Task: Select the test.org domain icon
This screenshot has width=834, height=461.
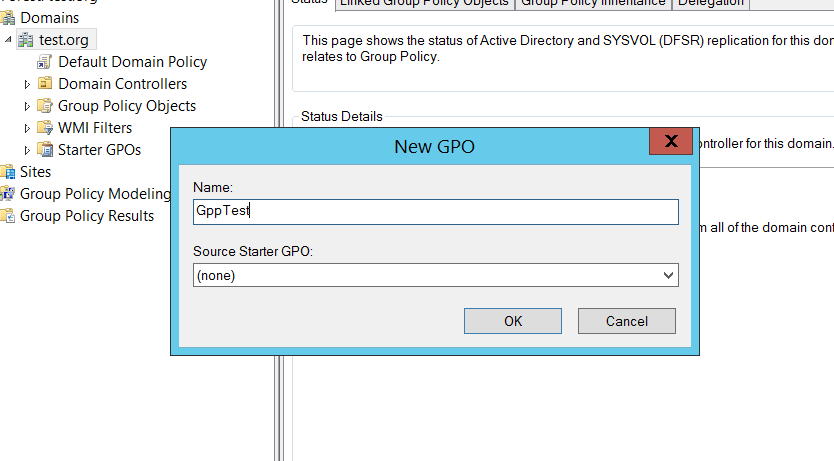Action: (x=26, y=40)
